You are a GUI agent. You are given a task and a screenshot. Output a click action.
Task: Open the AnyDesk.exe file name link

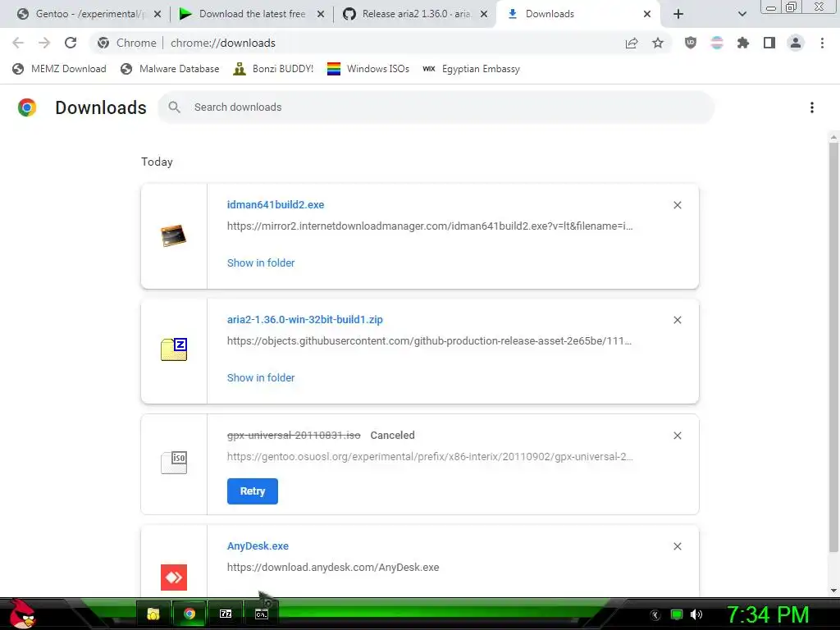(x=258, y=546)
